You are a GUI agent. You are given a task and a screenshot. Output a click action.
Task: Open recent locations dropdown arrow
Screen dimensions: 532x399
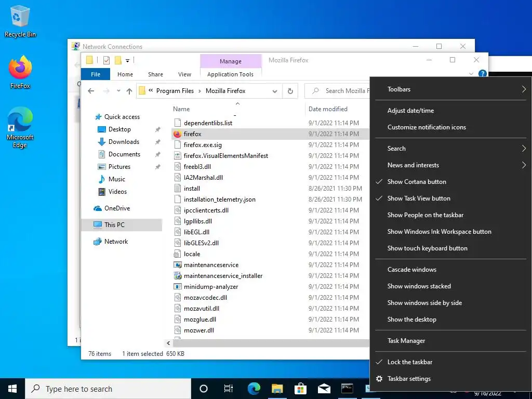coord(118,91)
